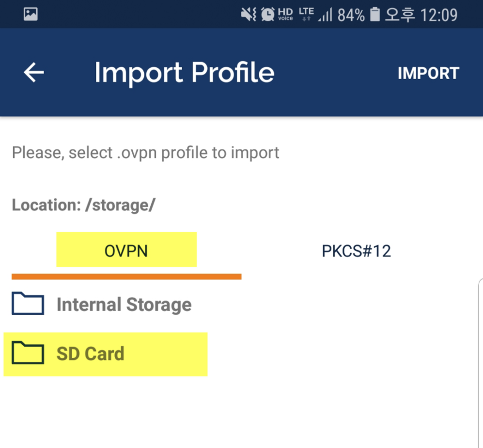Tap the HD voice indicator icon
This screenshot has width=483, height=448.
[x=285, y=15]
